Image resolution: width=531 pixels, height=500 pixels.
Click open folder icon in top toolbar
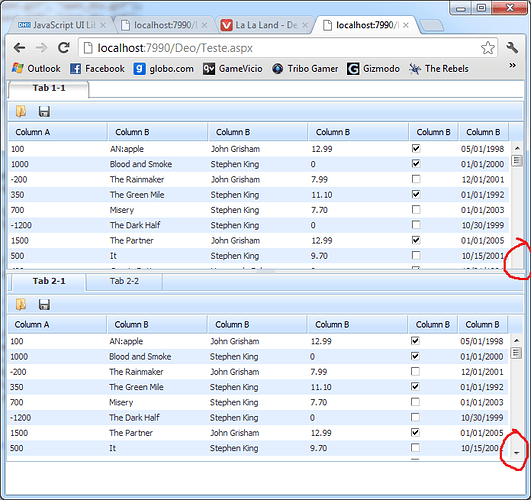(x=21, y=111)
